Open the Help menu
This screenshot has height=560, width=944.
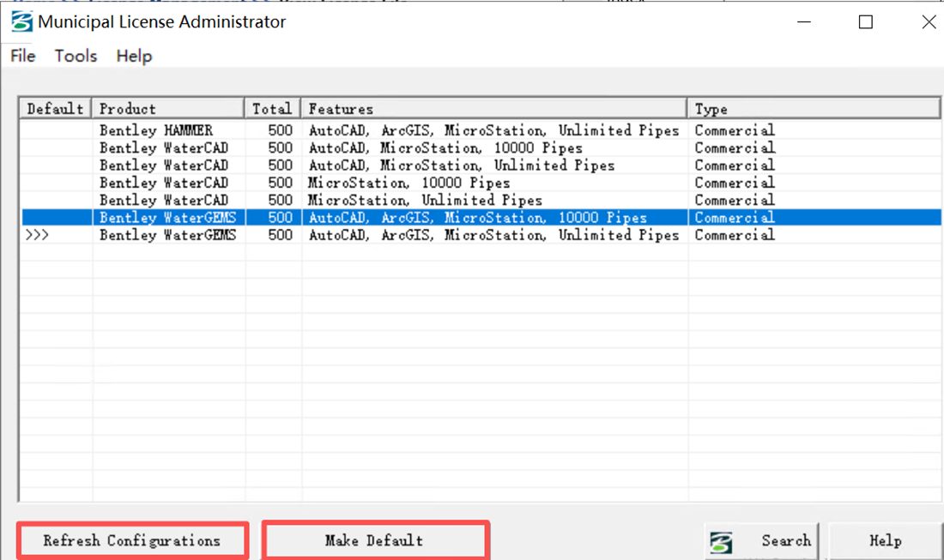tap(134, 56)
